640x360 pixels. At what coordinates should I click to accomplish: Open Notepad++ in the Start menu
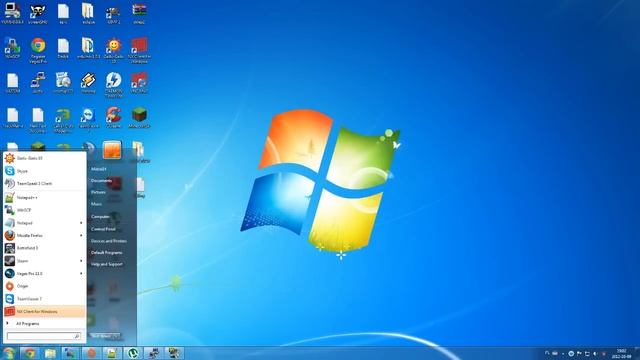coord(44,198)
